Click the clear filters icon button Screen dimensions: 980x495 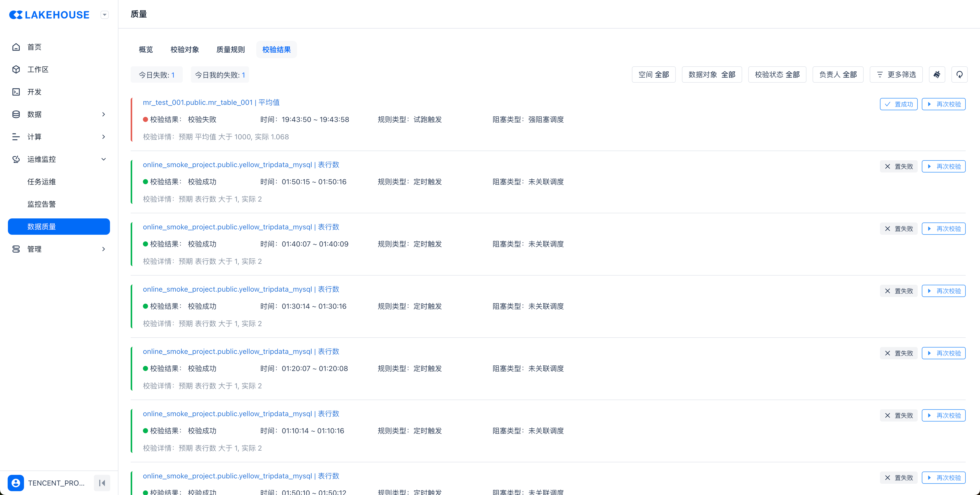(937, 75)
